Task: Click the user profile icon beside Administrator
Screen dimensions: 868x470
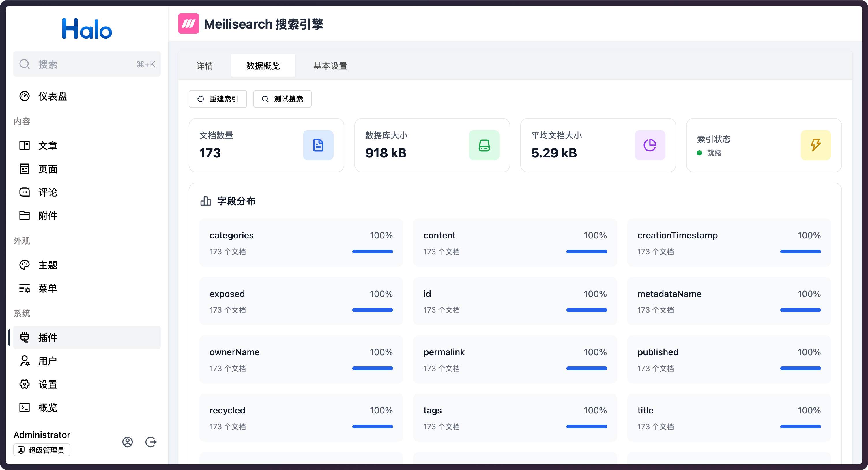Action: click(x=127, y=442)
